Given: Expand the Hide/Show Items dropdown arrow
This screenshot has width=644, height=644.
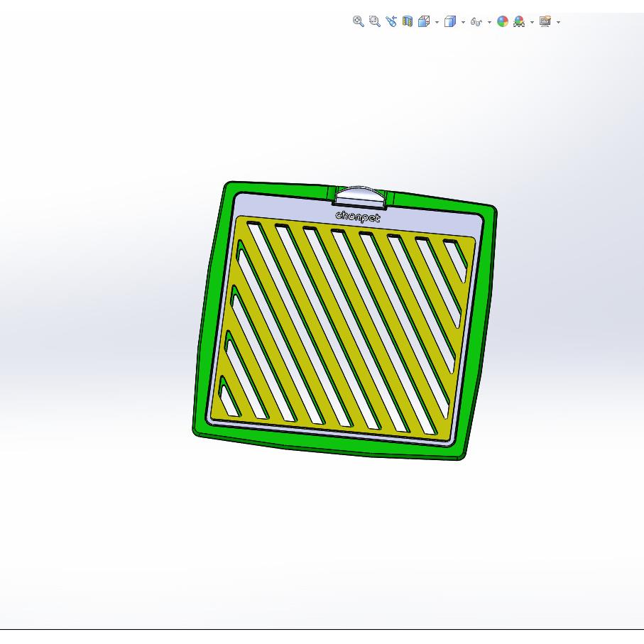Looking at the screenshot, I should 489,22.
